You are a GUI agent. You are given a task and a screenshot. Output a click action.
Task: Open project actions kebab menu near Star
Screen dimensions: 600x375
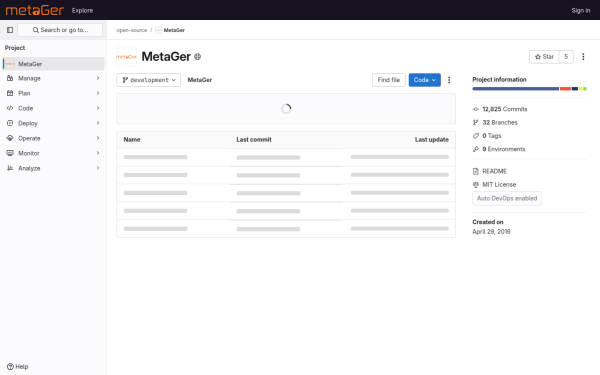(583, 57)
